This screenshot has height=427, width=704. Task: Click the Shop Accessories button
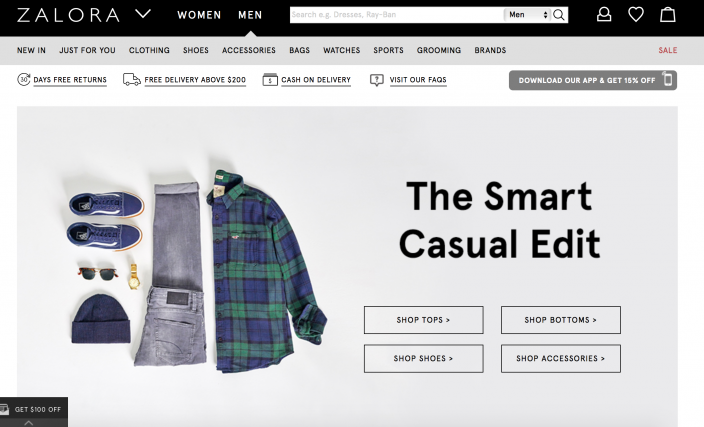tap(561, 358)
